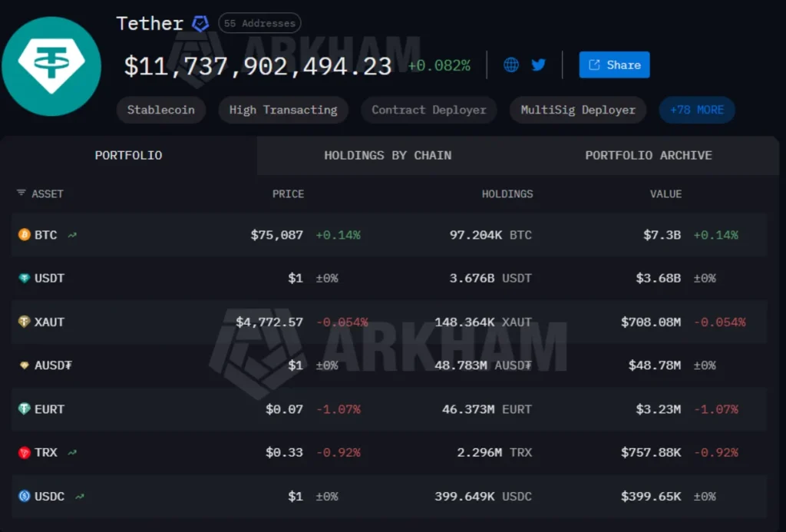This screenshot has height=532, width=786.
Task: Click the Share button
Action: tap(614, 65)
